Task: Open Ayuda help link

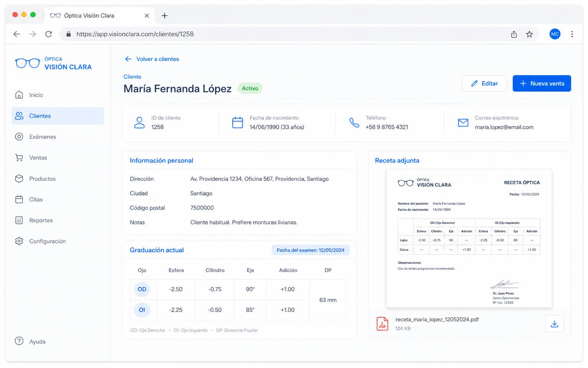Action: [x=30, y=342]
